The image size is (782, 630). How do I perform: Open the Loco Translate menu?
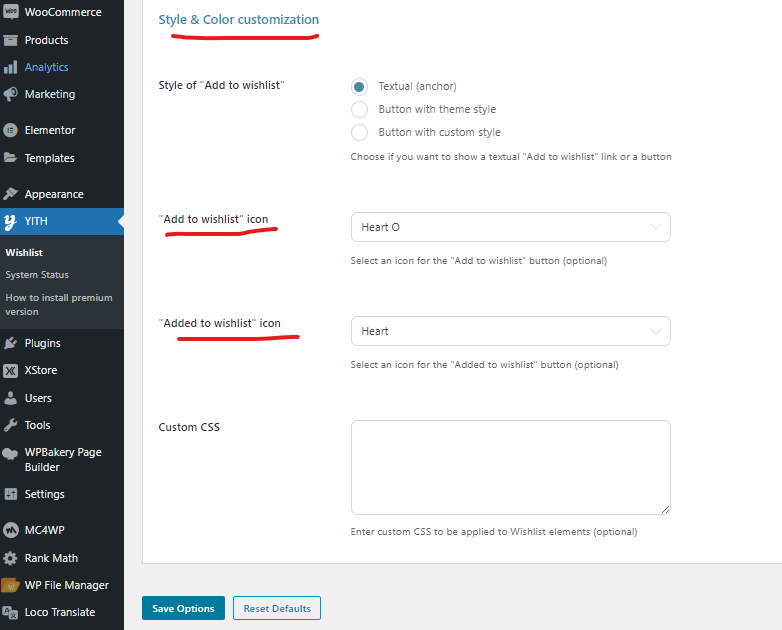pyautogui.click(x=62, y=612)
